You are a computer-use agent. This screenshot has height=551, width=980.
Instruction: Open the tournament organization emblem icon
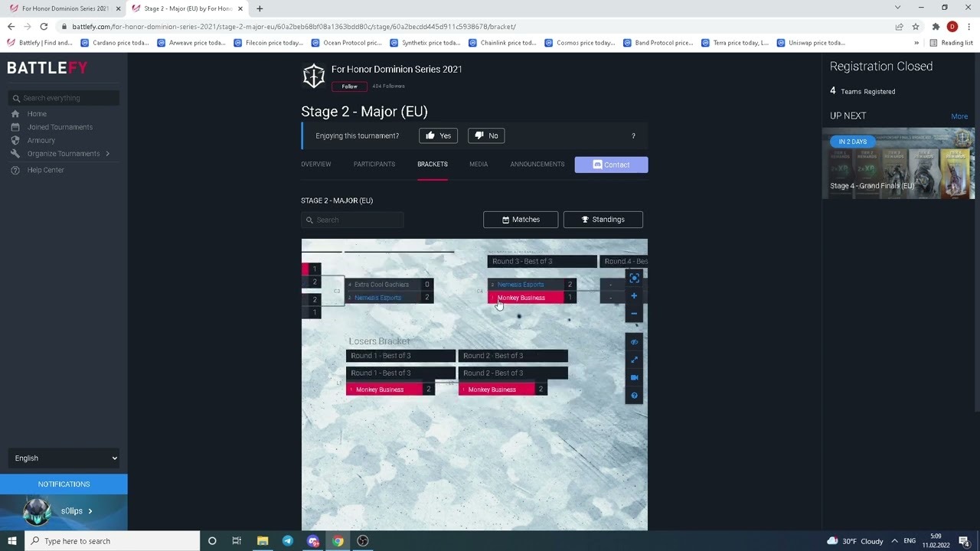pos(313,76)
